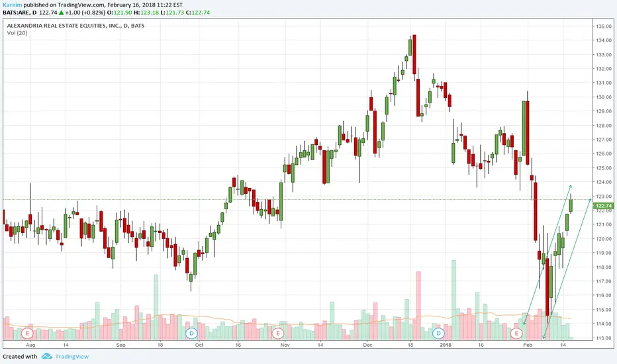
Task: Select the C:122.74 close value in header
Action: pyautogui.click(x=198, y=13)
